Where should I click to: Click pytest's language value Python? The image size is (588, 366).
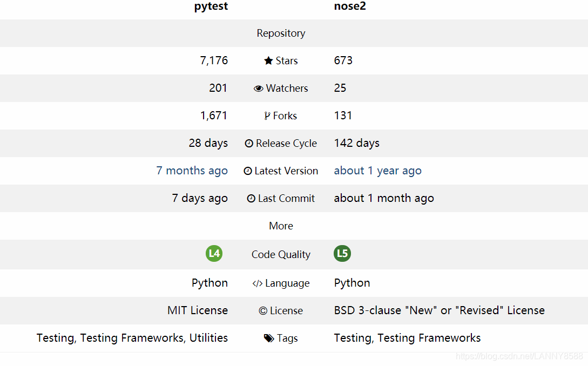click(209, 283)
